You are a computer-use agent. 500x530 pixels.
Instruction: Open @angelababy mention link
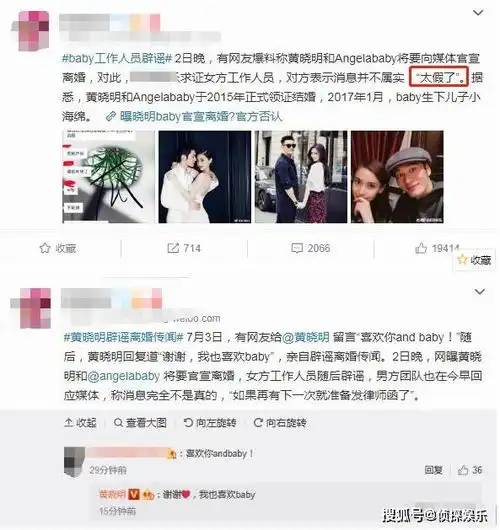pos(123,376)
